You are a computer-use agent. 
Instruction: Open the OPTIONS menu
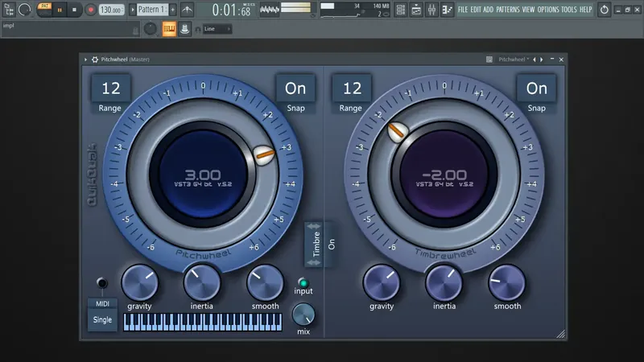[548, 10]
